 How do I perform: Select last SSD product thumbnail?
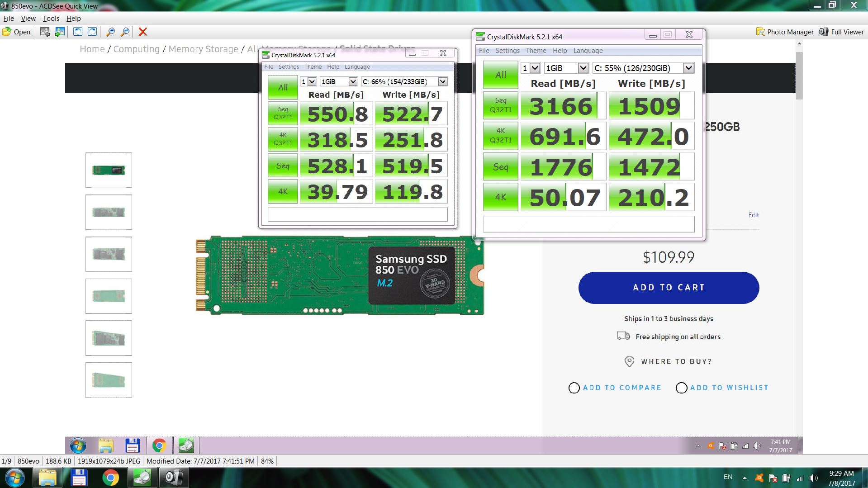(109, 380)
